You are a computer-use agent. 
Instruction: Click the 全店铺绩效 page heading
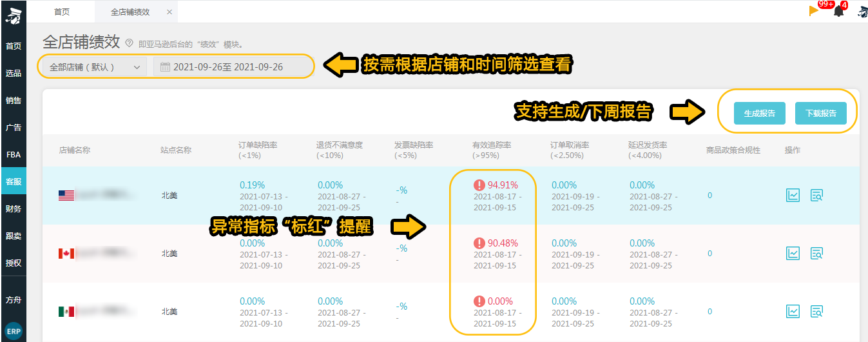pos(81,42)
